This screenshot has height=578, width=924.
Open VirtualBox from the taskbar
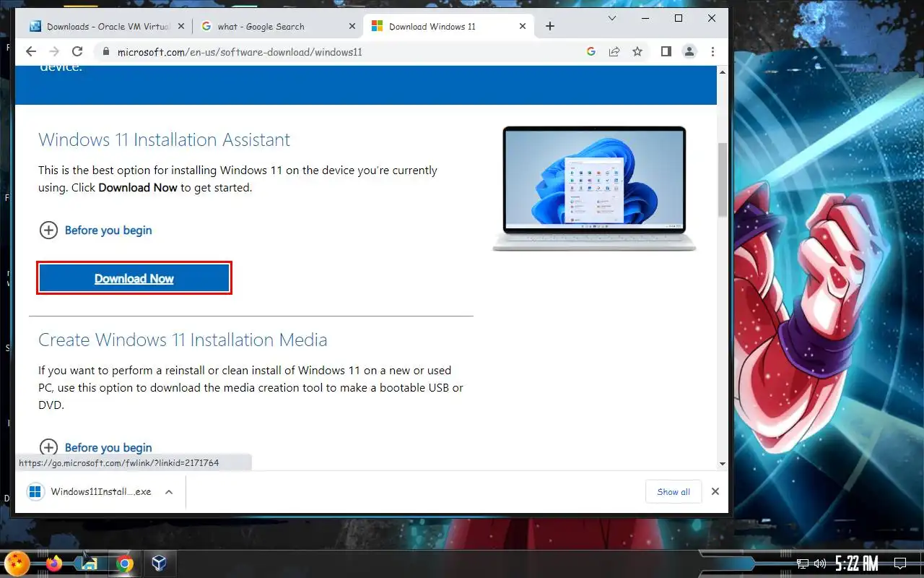tap(159, 564)
